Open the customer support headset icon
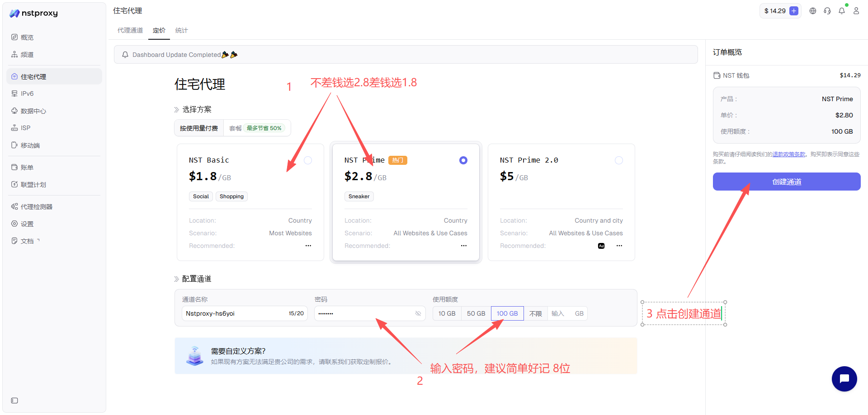The image size is (868, 415). [827, 11]
